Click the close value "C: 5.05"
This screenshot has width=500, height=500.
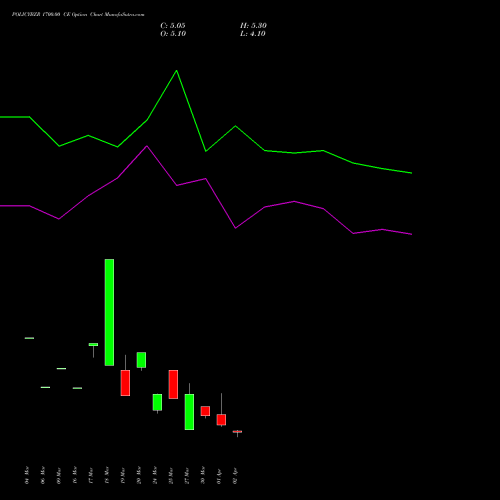coord(173,26)
